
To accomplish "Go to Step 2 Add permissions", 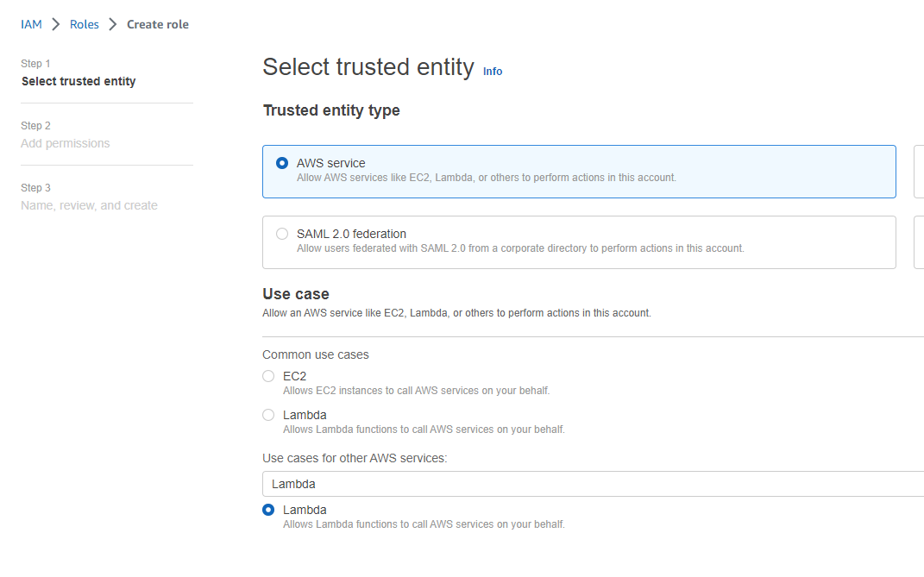I will click(x=66, y=143).
